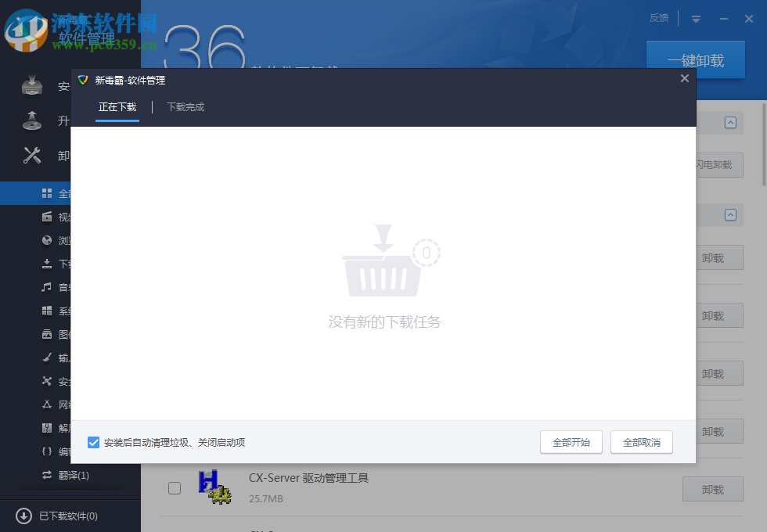
Task: Open 已下载软件(0) downloaded software panel
Action: click(x=59, y=516)
